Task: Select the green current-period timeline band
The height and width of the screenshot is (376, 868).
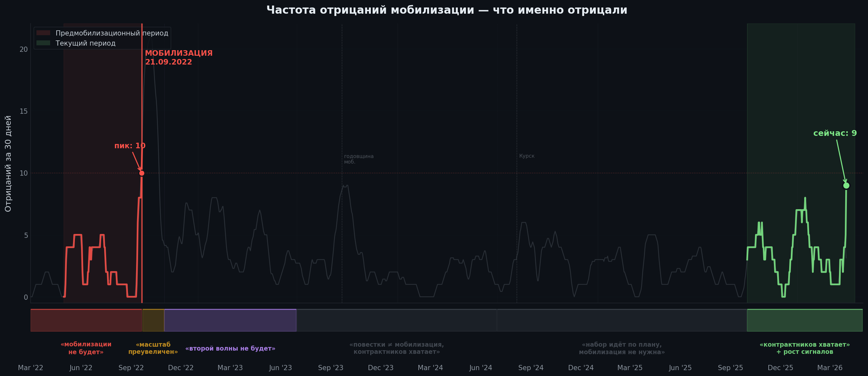Action: (x=805, y=320)
